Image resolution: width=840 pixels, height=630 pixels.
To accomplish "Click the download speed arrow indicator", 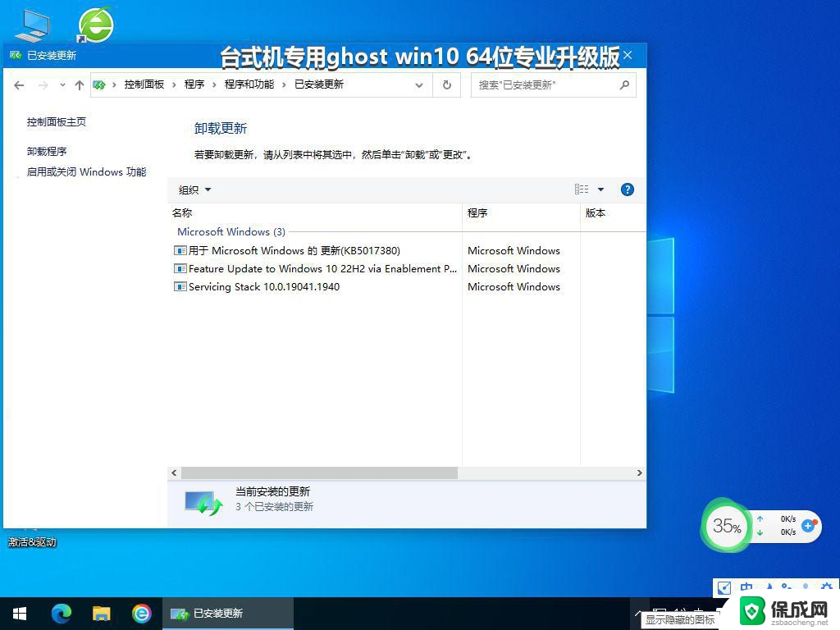I will coord(760,532).
